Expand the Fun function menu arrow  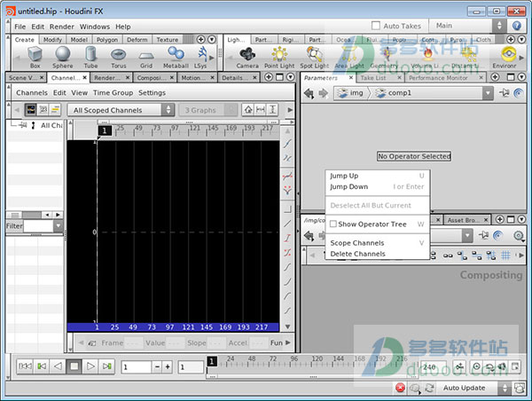(x=288, y=342)
